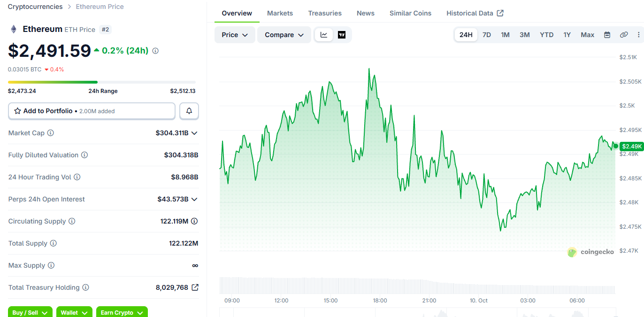The width and height of the screenshot is (644, 317).
Task: Switch to the Treasuries tab
Action: point(325,13)
